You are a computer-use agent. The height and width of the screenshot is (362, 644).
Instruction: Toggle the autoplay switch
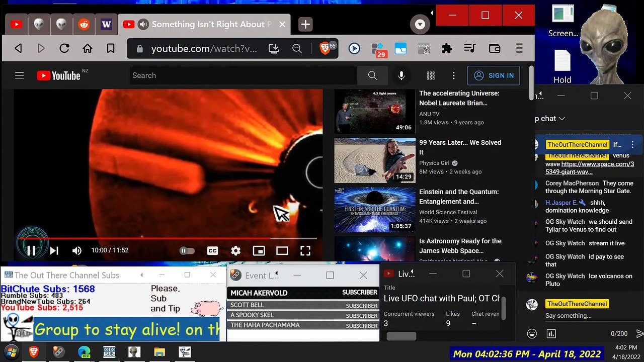coord(187,250)
